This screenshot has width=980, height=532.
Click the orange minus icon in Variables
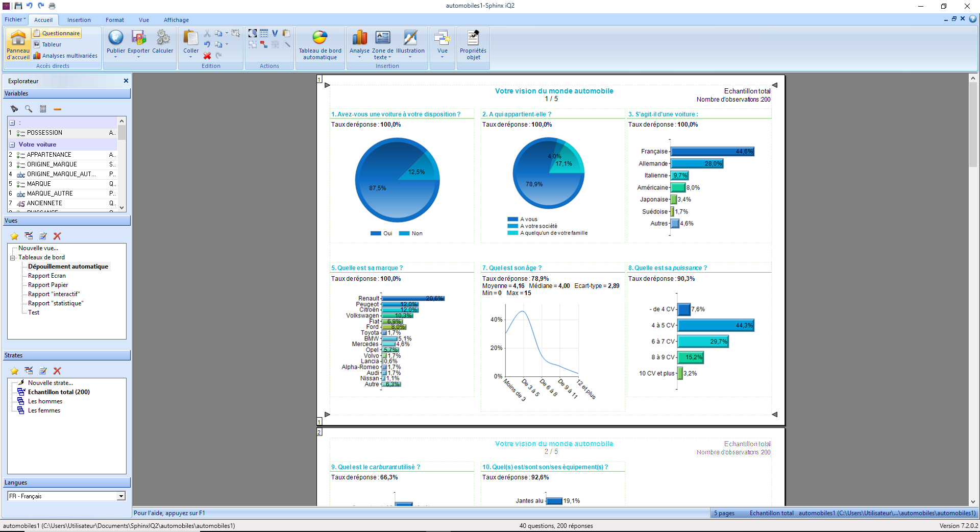[58, 109]
